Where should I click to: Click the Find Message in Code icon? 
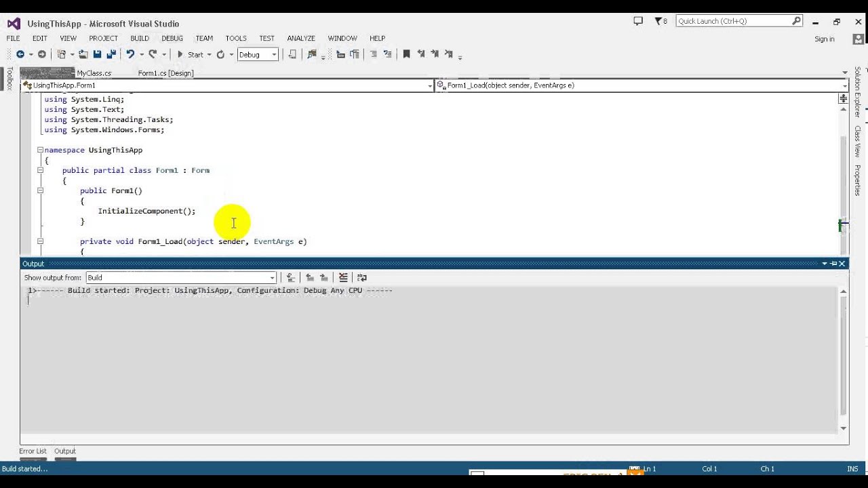[x=291, y=277]
